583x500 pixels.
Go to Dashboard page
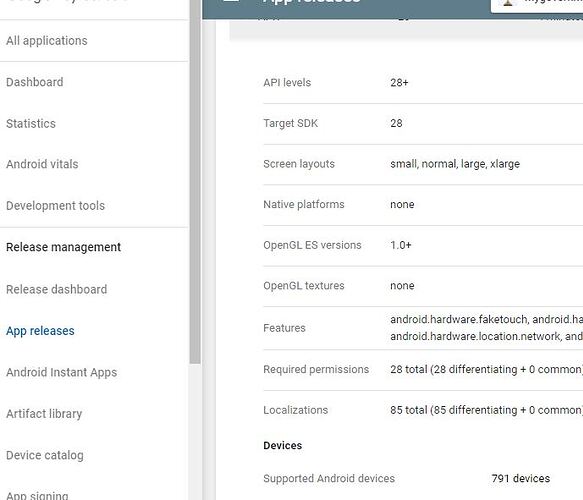[x=35, y=82]
